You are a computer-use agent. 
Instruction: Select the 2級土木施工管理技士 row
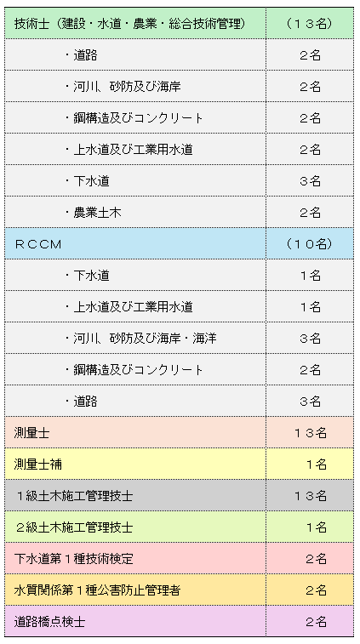[180, 527]
